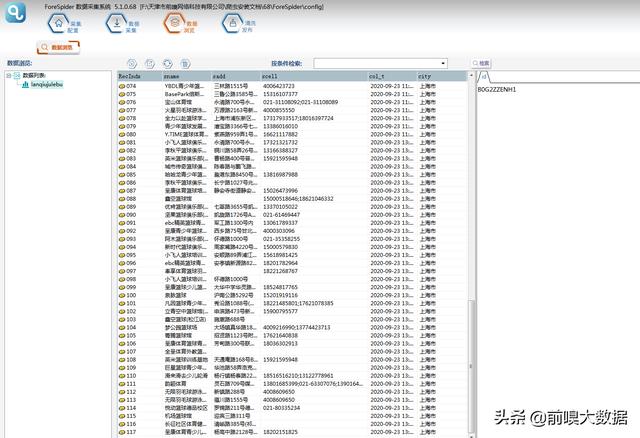Click the record icon of row 074
The height and width of the screenshot is (438, 640).
pos(122,86)
